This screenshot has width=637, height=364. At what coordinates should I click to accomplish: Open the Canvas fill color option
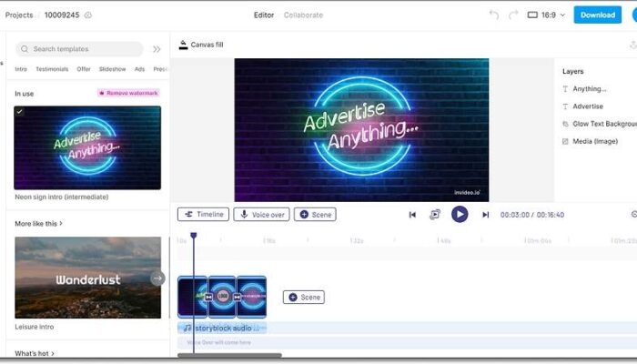[201, 45]
